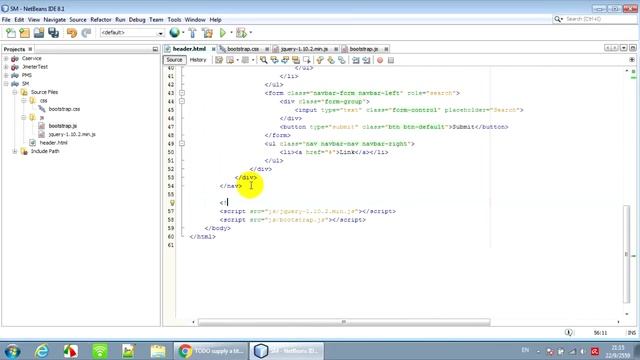Click the Build Project hammer icon
This screenshot has width=640, height=360.
coord(193,33)
